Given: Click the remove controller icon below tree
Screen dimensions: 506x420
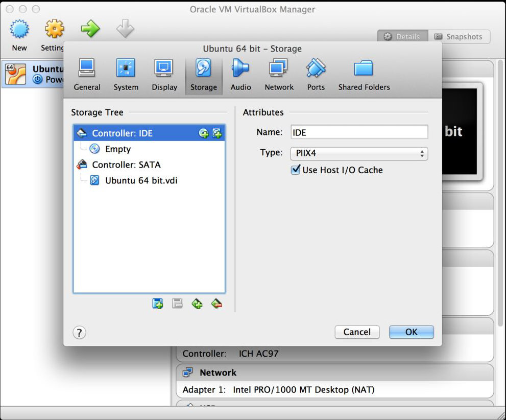Looking at the screenshot, I should click(x=216, y=304).
